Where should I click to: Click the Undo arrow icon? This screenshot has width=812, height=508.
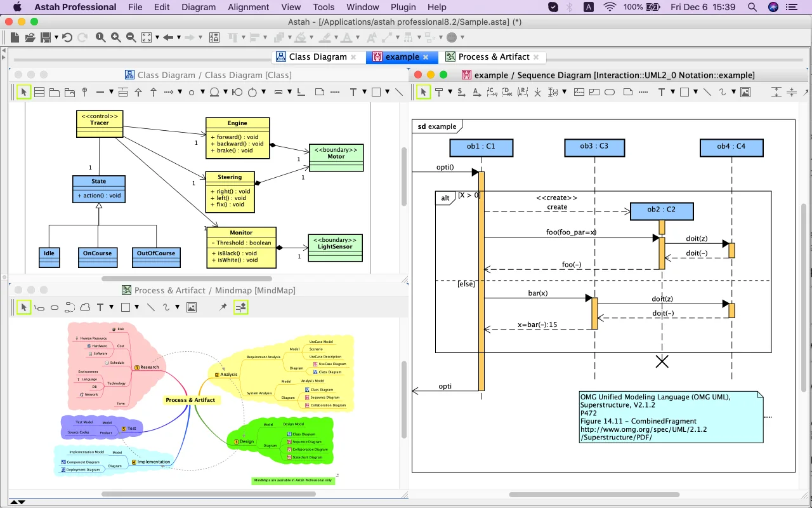pyautogui.click(x=67, y=37)
